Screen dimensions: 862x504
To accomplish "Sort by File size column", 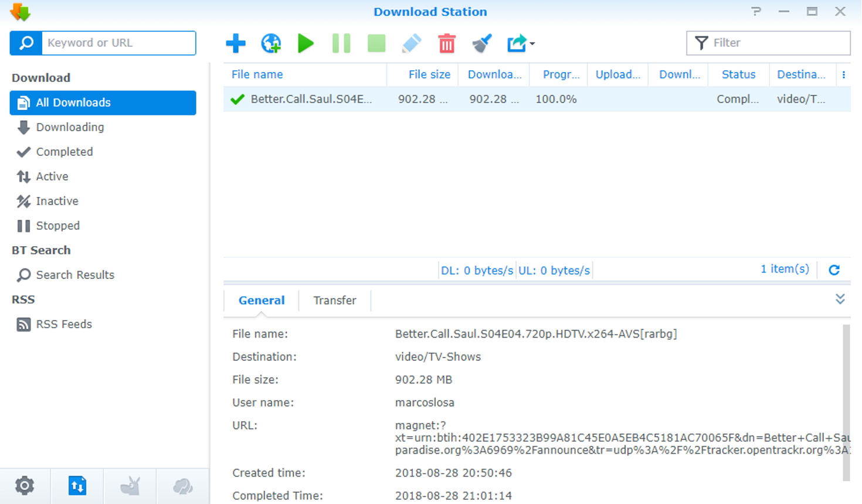I will 423,74.
